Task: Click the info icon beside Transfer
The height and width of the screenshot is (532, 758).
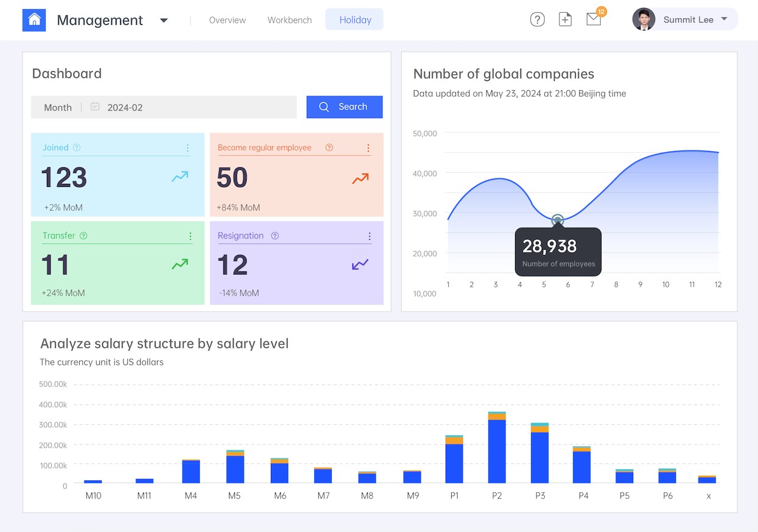Action: 83,236
